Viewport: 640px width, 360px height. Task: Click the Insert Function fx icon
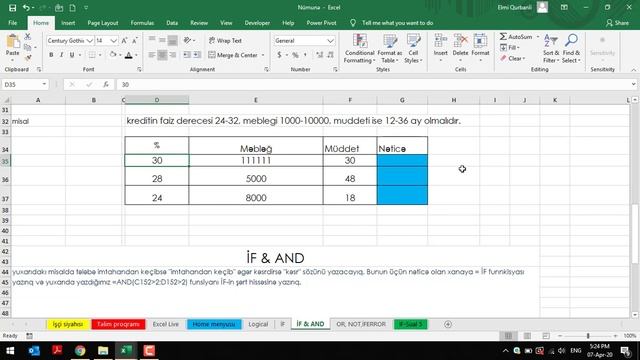click(106, 84)
